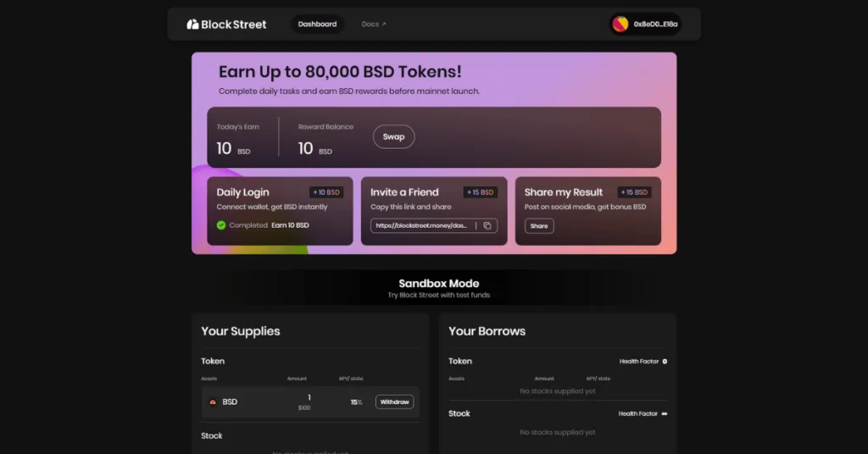
Task: Click the green Completed checkmark icon
Action: (221, 225)
